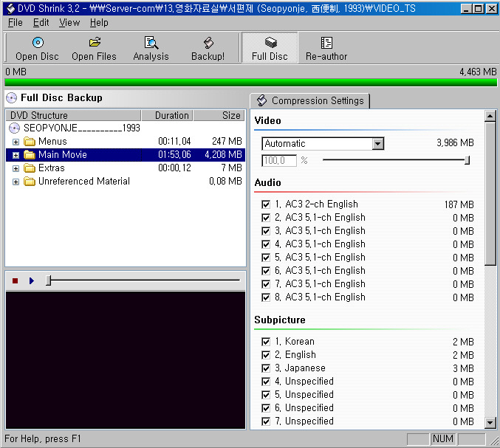Select Unreferenced Material in the DVD structure
The height and width of the screenshot is (448, 500).
83,182
